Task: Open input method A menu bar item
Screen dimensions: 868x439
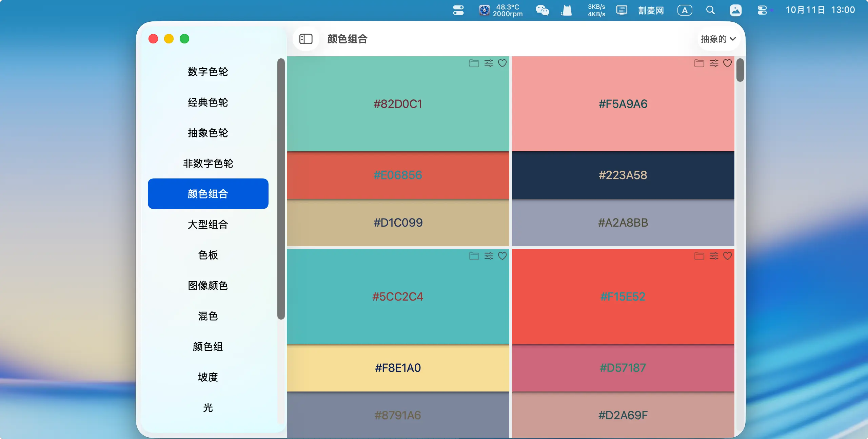Action: pos(685,10)
